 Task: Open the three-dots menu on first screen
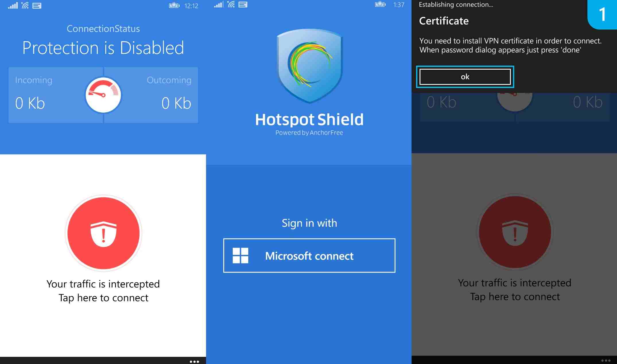[x=194, y=361]
